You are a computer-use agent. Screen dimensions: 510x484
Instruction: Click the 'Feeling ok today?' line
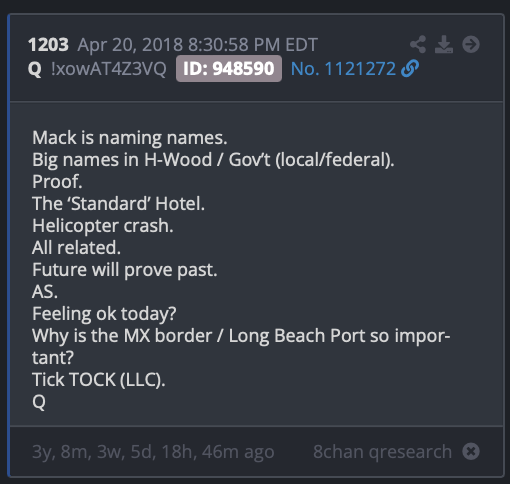[x=104, y=314]
